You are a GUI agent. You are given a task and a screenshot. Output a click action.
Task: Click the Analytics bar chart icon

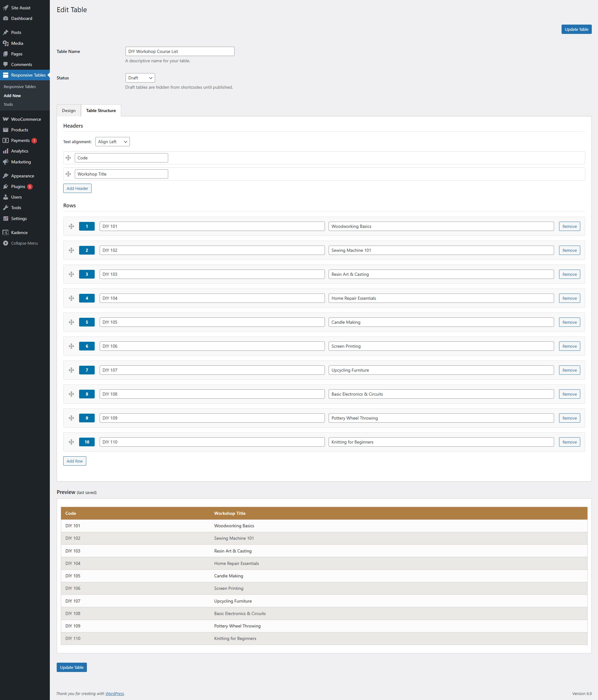point(6,151)
